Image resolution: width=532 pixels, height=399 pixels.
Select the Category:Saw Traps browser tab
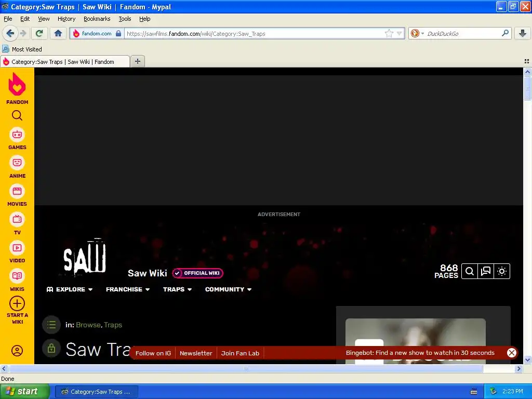[65, 62]
